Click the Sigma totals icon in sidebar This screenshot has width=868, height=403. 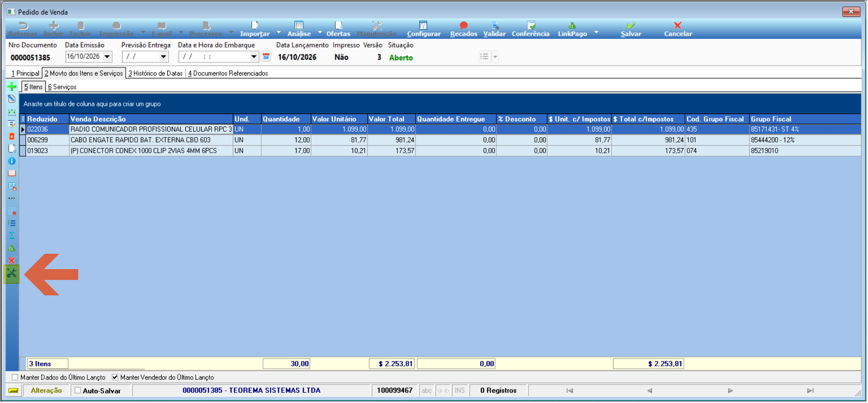pos(12,236)
